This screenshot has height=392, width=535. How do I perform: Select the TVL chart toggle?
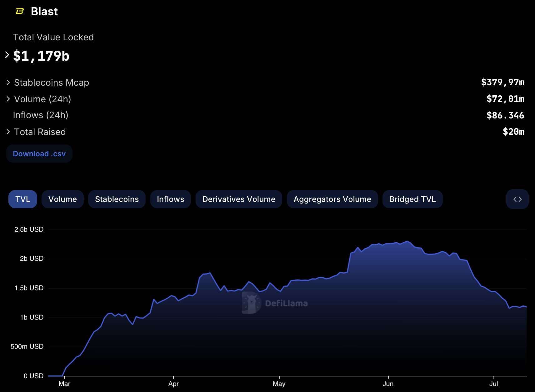[23, 199]
